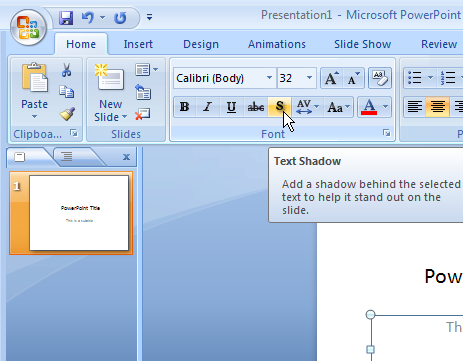
Task: Customize Quick Access Toolbar dropdown
Action: [149, 17]
